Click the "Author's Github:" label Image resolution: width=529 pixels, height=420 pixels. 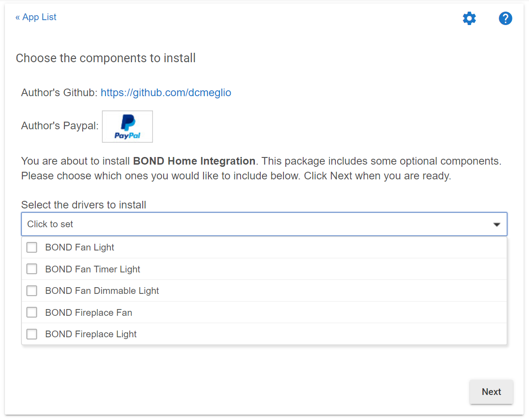tap(59, 93)
